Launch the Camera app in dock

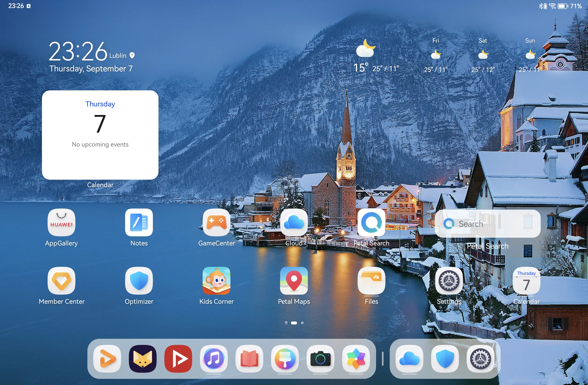pyautogui.click(x=320, y=359)
